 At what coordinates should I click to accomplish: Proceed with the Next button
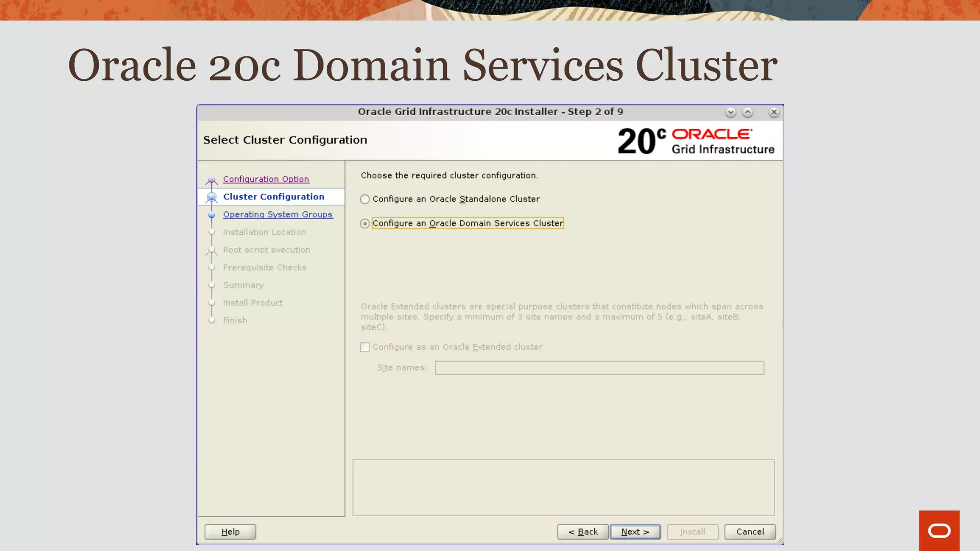click(x=635, y=532)
